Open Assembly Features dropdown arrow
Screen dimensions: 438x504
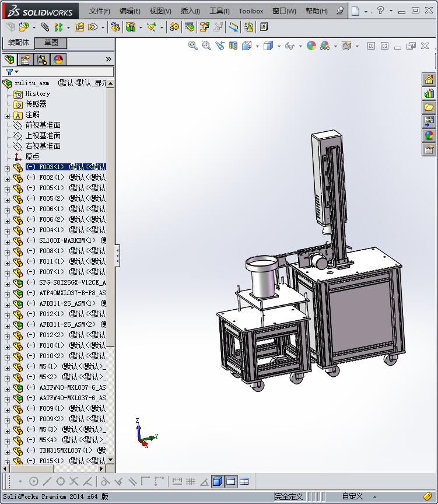pos(141,28)
